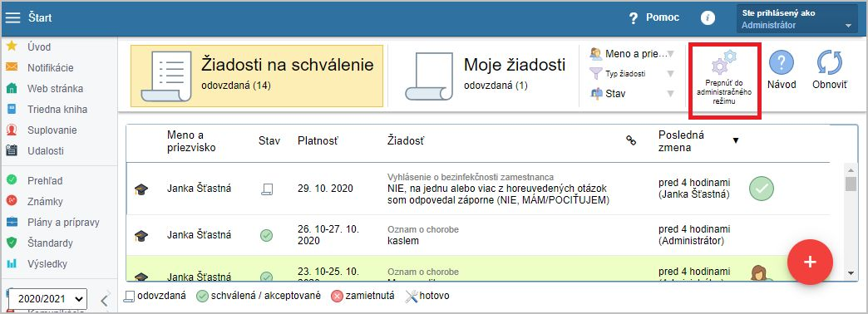Open Notifikácie in the sidebar
Image resolution: width=868 pixels, height=314 pixels.
tap(51, 68)
